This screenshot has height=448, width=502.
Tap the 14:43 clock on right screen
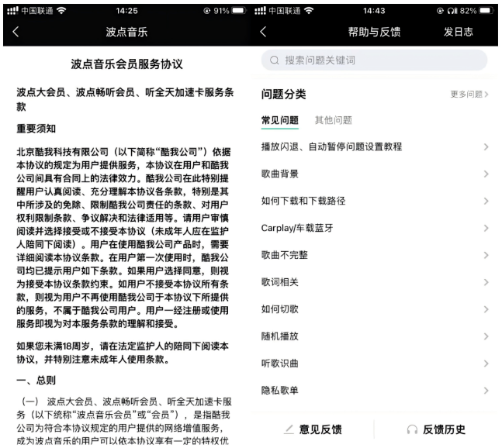point(374,11)
